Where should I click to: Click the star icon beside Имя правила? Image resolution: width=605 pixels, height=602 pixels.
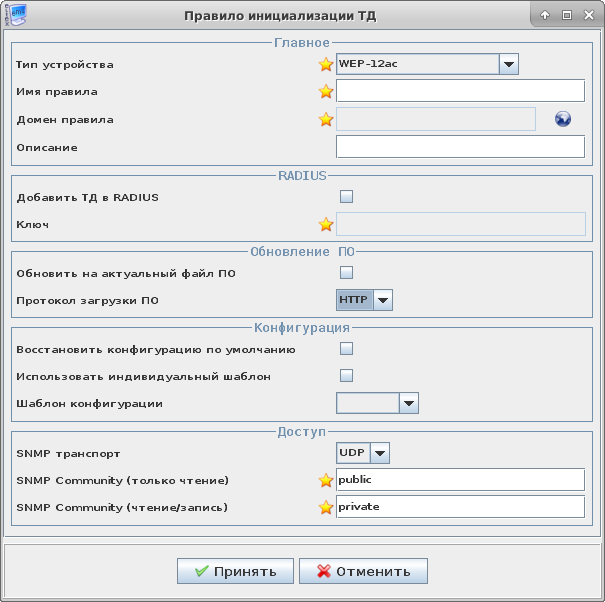325,92
